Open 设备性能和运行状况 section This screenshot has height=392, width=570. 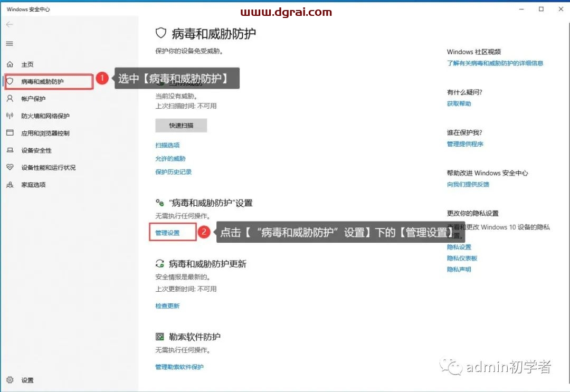coord(49,167)
